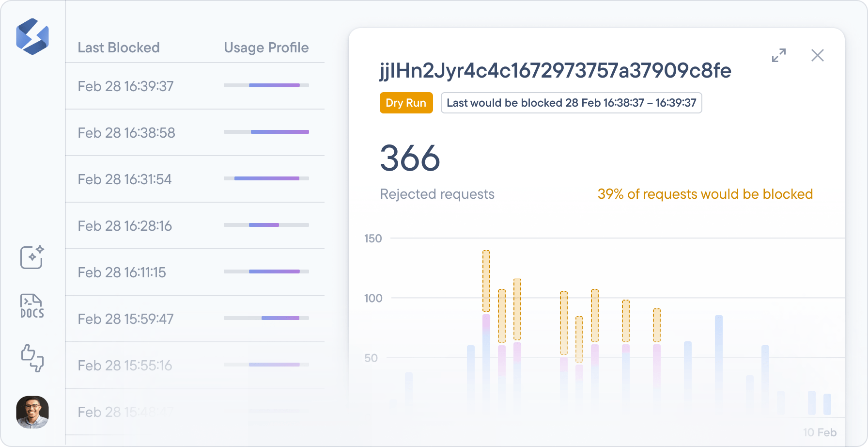The image size is (868, 447).
Task: Expand the request detail panel to fullscreen
Action: (779, 56)
